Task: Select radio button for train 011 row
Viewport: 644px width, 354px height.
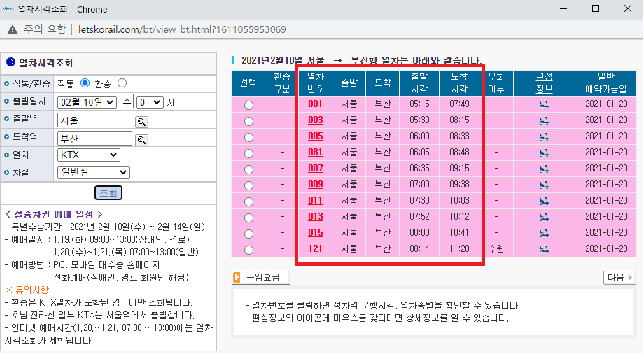Action: (x=248, y=201)
